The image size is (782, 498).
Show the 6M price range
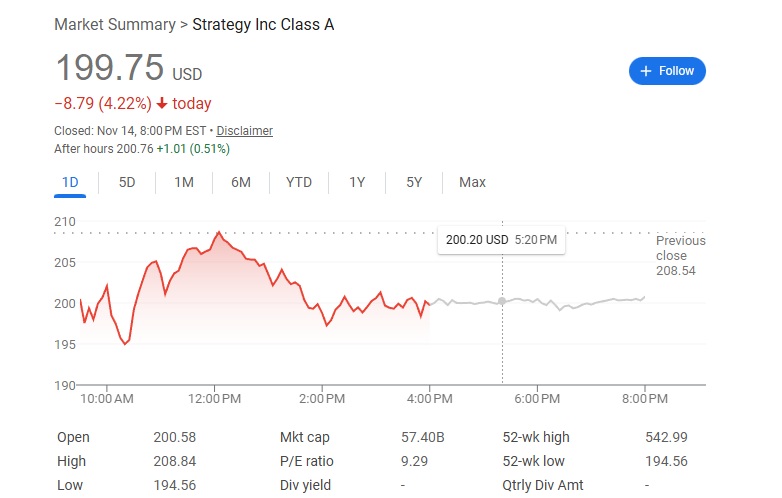(241, 182)
